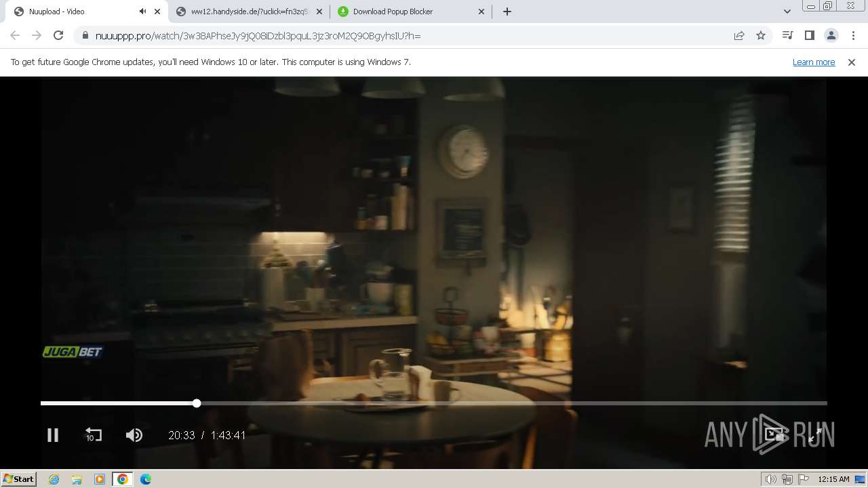
Task: Open Windows Explorer from taskbar
Action: (77, 479)
